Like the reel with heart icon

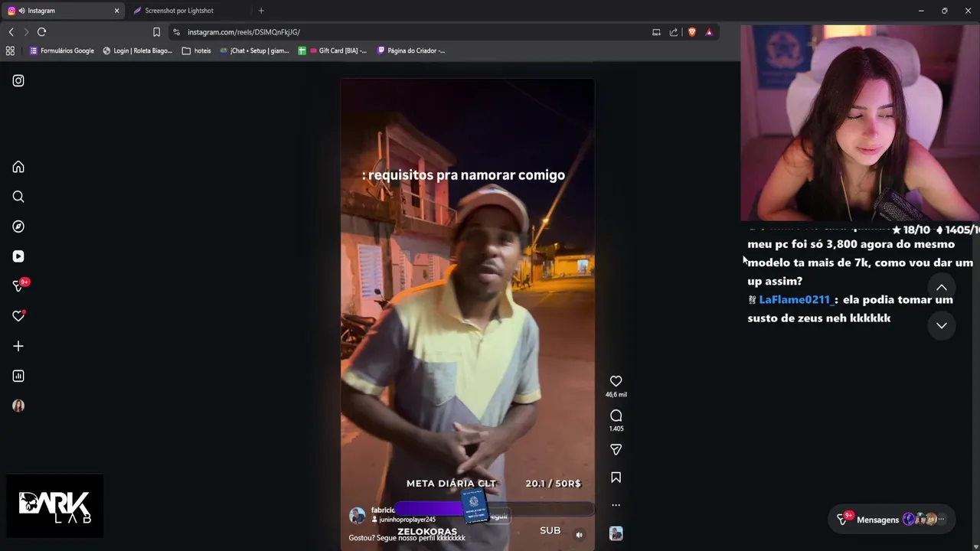pyautogui.click(x=616, y=381)
